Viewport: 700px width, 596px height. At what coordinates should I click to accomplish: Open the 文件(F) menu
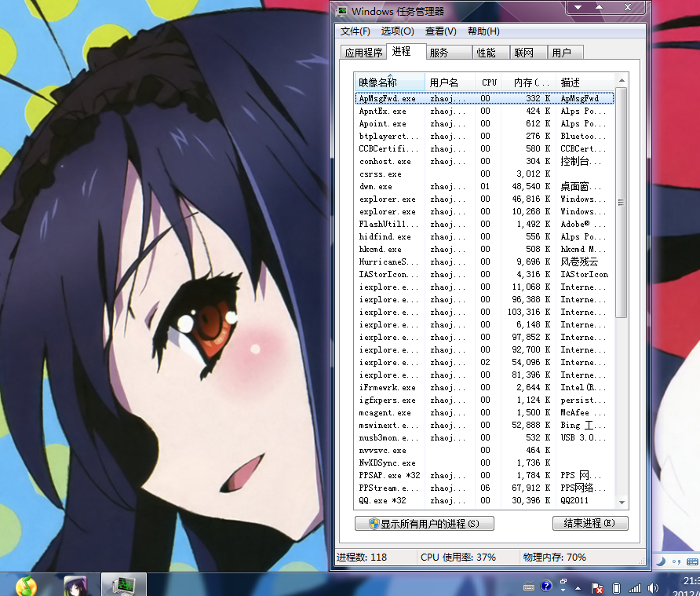click(355, 31)
